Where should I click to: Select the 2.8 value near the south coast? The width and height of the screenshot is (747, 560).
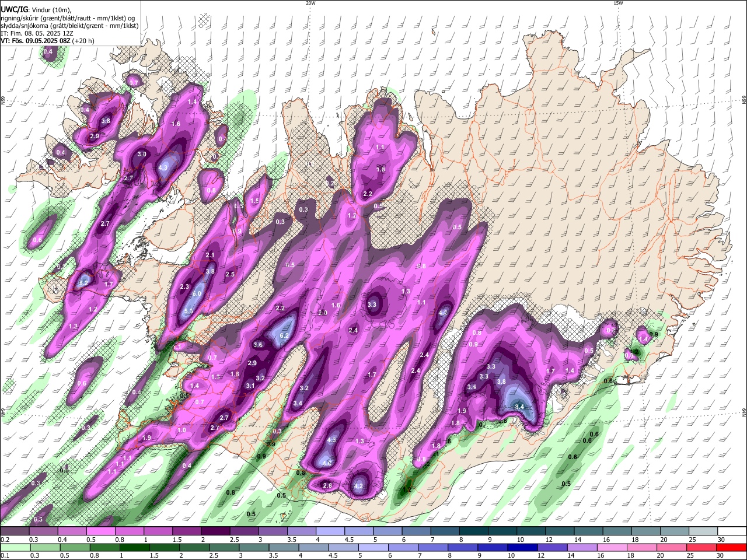tap(327, 485)
